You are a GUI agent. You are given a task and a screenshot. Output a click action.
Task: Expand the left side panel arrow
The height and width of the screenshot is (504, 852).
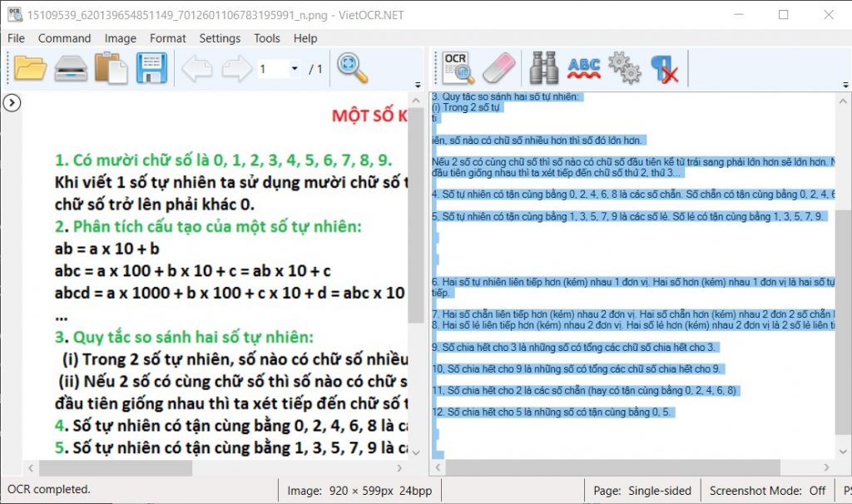pyautogui.click(x=12, y=102)
